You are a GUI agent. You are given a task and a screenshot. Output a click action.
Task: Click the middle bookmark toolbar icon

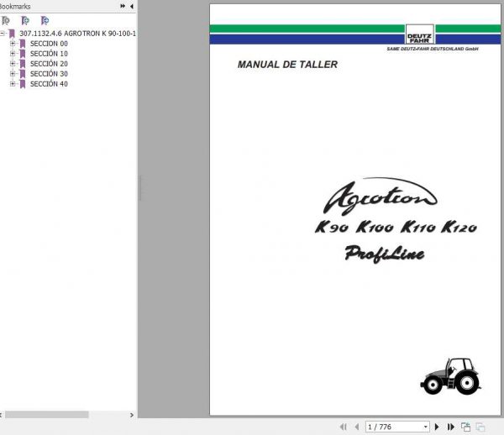tap(25, 21)
